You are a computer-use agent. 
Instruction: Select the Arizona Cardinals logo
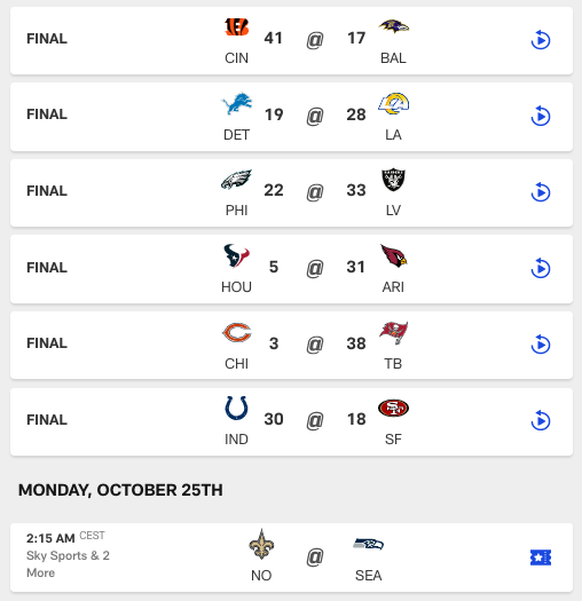pos(394,256)
